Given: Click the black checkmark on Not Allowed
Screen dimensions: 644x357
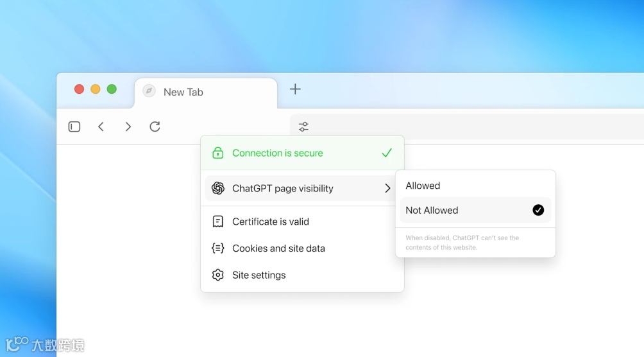Looking at the screenshot, I should 538,210.
